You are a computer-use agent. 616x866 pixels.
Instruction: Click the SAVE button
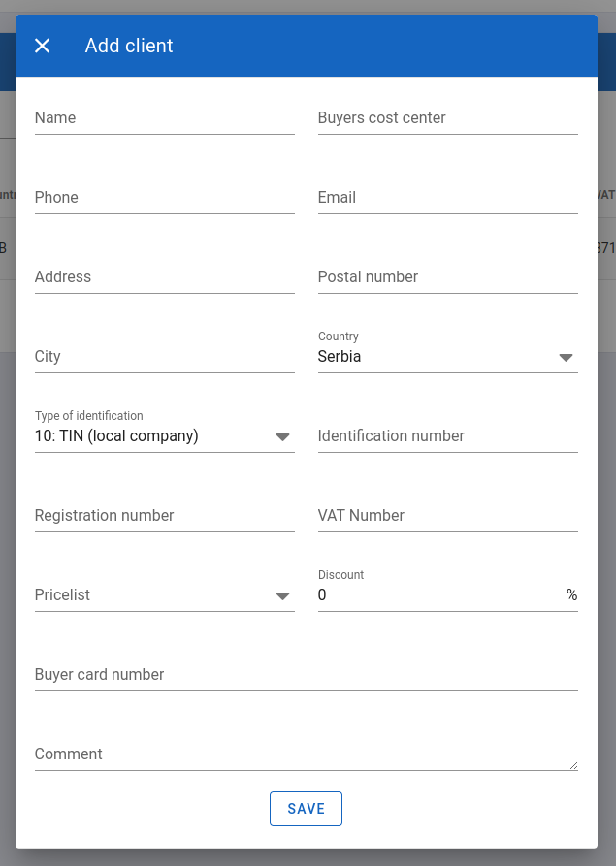(307, 809)
